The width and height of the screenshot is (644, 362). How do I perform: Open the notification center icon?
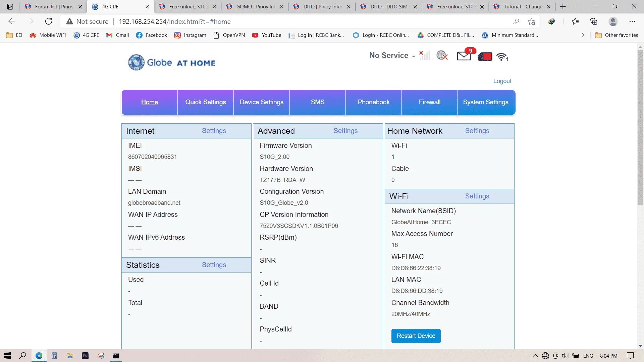coord(630,356)
